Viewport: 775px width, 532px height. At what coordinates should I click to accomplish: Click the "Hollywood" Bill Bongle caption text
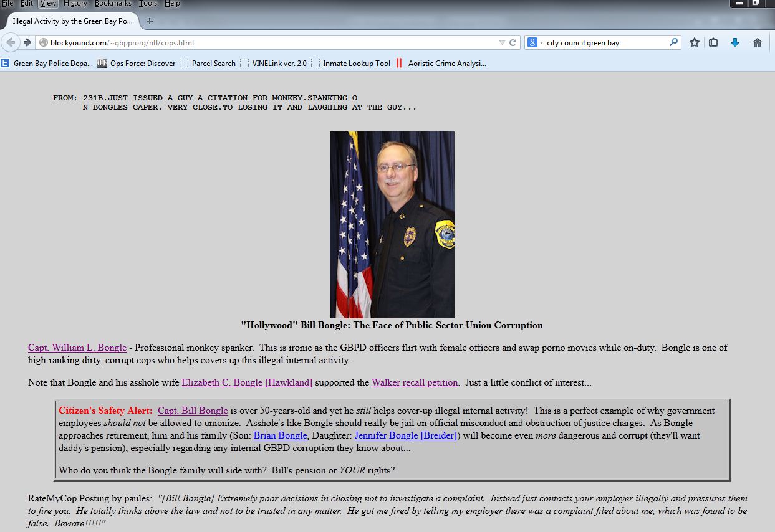click(x=392, y=325)
